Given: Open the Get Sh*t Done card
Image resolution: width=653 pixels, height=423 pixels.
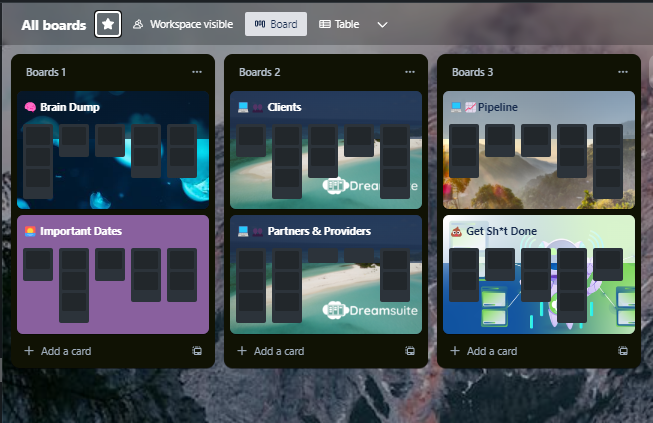Looking at the screenshot, I should click(x=539, y=274).
